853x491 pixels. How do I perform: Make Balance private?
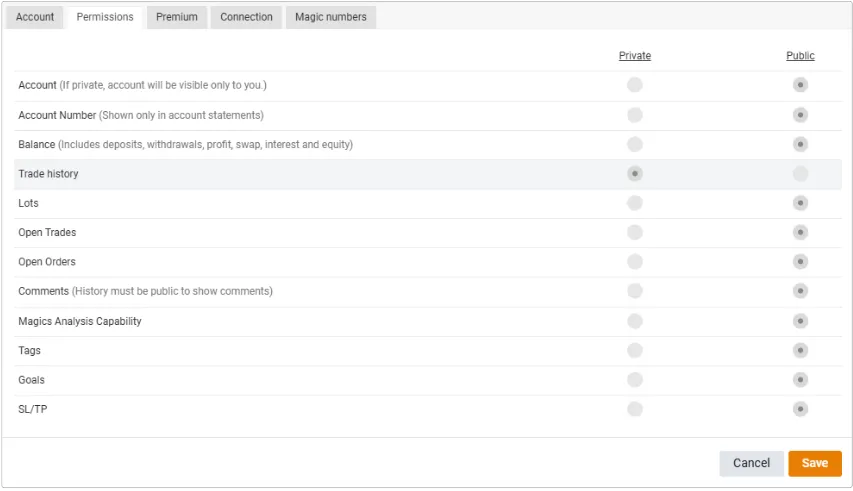click(x=635, y=144)
